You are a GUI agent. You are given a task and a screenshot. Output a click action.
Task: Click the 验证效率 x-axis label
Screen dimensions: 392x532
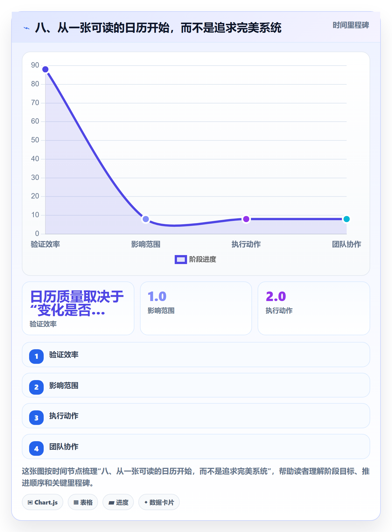click(x=45, y=244)
